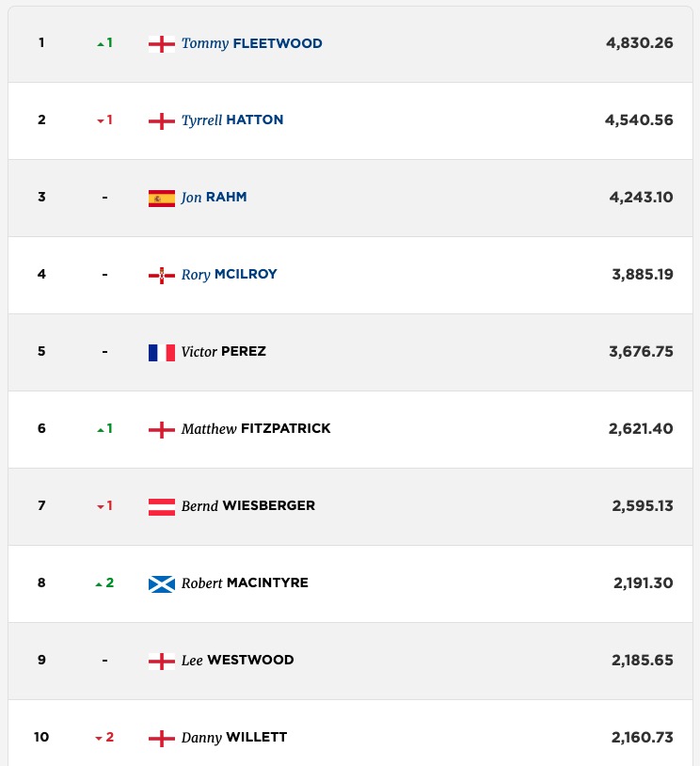This screenshot has height=766, width=700.
Task: Click Spain flag next to Jon Rahm
Action: [x=162, y=199]
